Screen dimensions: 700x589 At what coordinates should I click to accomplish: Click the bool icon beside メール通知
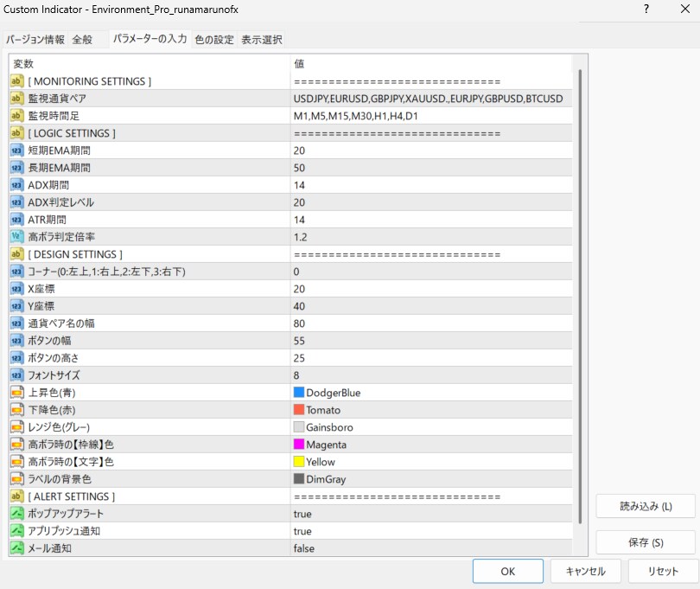pyautogui.click(x=16, y=548)
